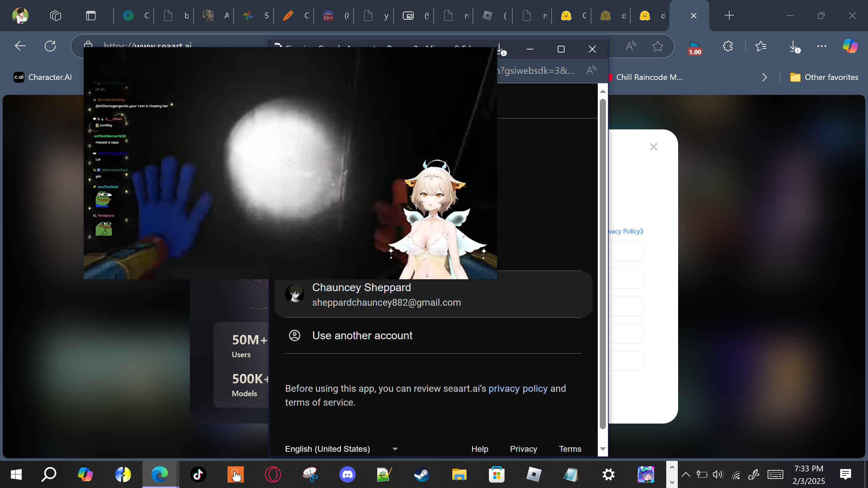Open File Explorer from the taskbar
868x488 pixels.
pyautogui.click(x=459, y=474)
